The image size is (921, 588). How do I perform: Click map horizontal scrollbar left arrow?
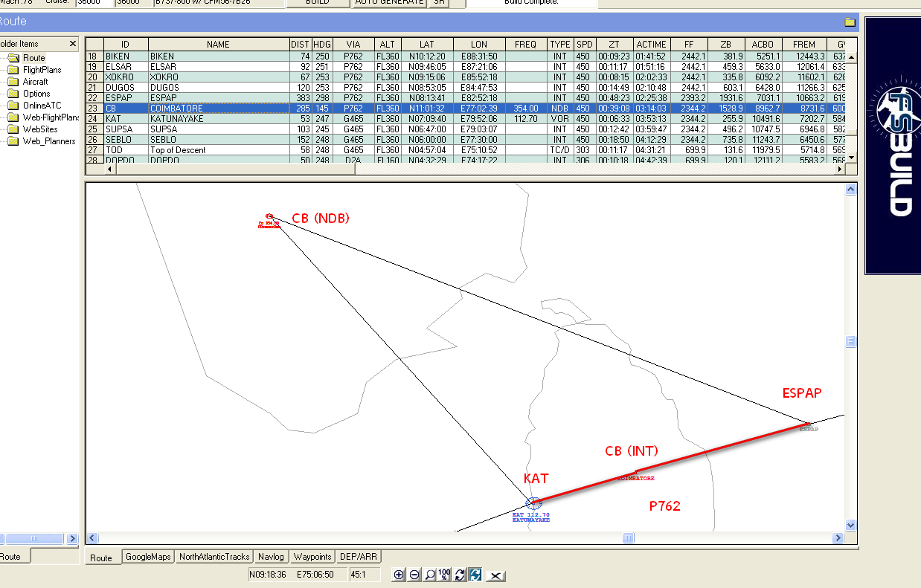pos(92,537)
